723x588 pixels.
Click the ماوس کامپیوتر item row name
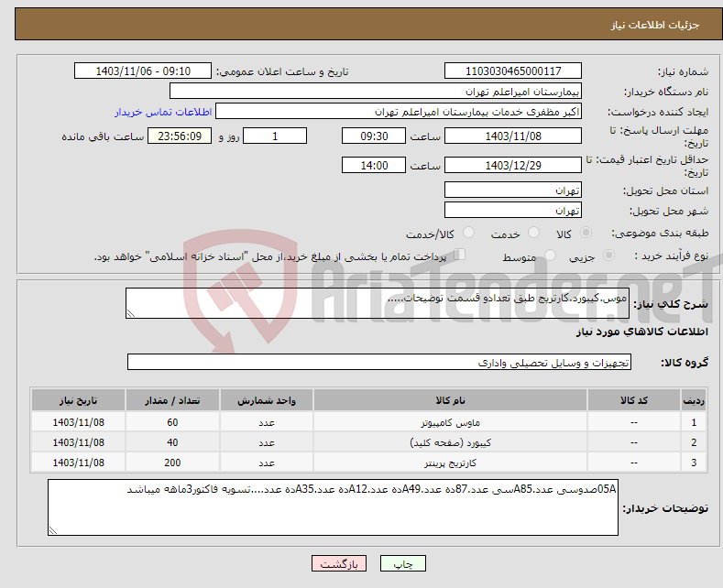450,422
